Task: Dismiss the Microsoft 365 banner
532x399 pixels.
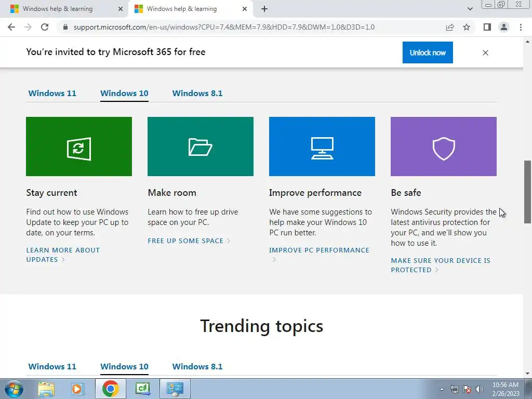Action: 486,52
